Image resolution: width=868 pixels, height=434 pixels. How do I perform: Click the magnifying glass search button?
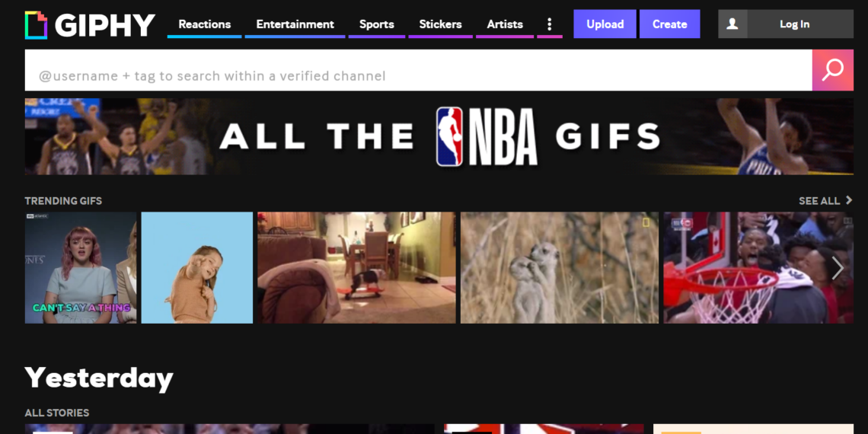pyautogui.click(x=832, y=70)
